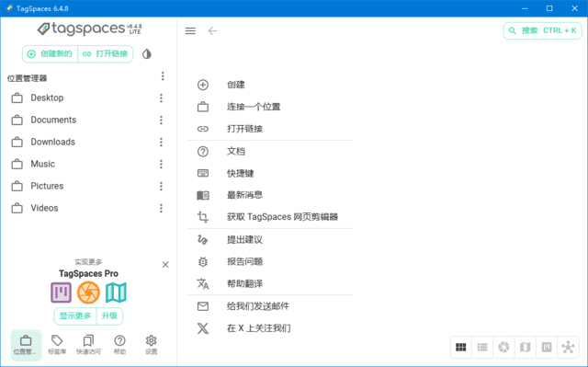Open the Videos location options menu
Image resolution: width=588 pixels, height=367 pixels.
point(161,208)
